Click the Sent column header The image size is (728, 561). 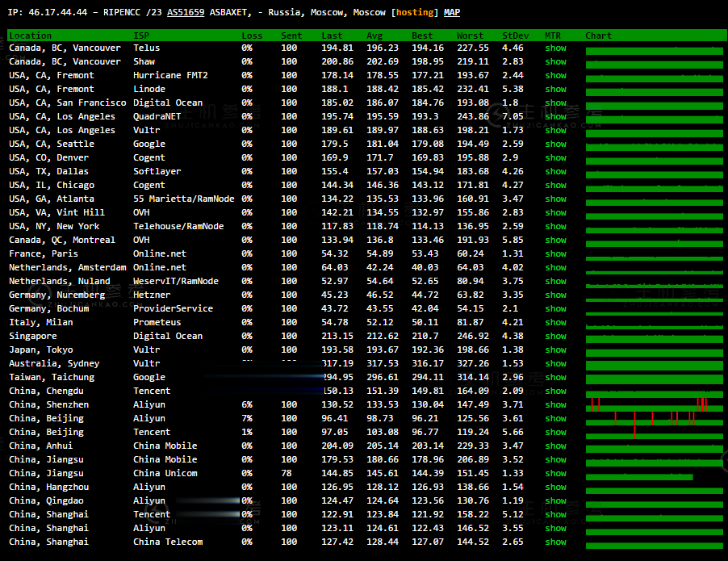[x=291, y=36]
